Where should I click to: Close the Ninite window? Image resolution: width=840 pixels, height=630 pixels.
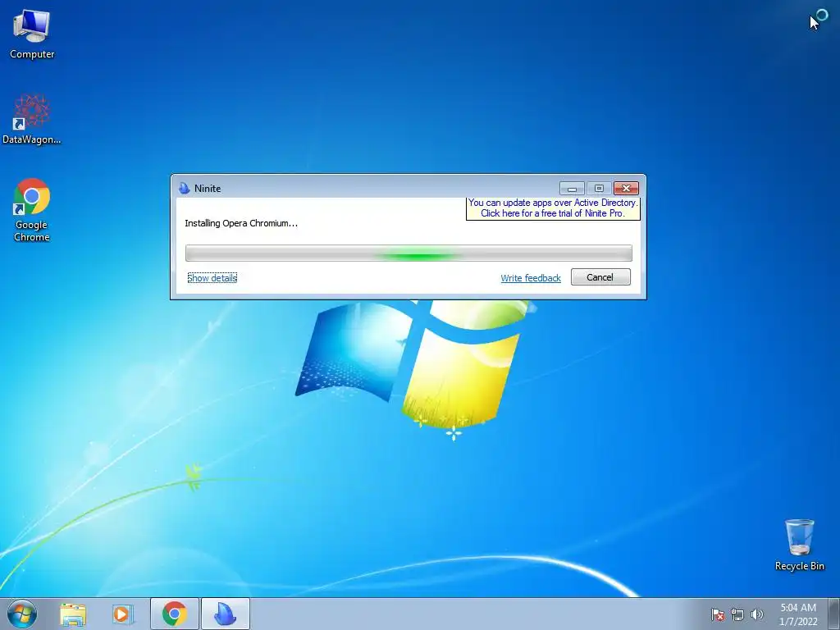[x=626, y=189]
